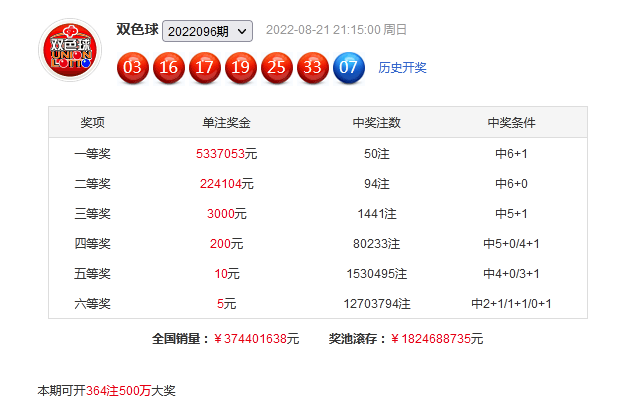628x416 pixels.
Task: Click the 224104元 prize amount
Action: point(226,184)
